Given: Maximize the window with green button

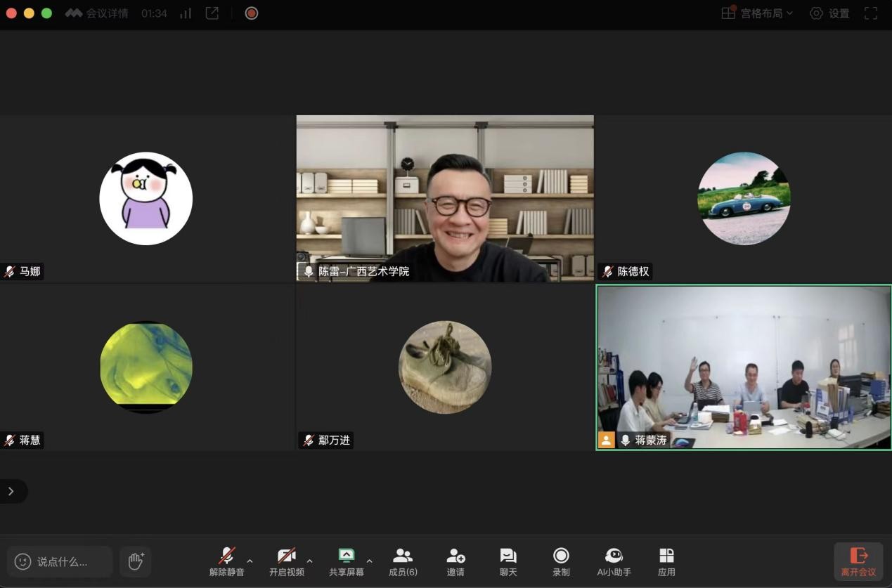Looking at the screenshot, I should click(46, 13).
